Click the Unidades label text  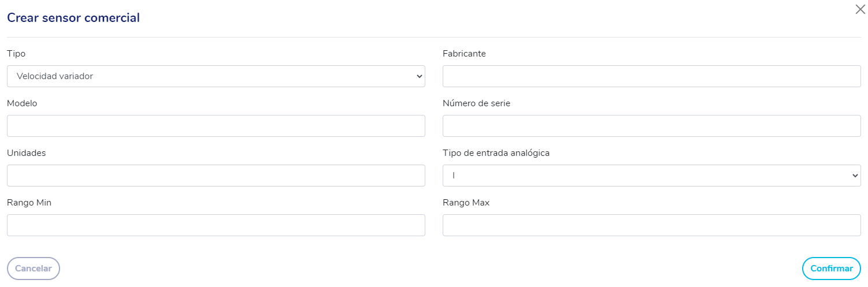[26, 153]
